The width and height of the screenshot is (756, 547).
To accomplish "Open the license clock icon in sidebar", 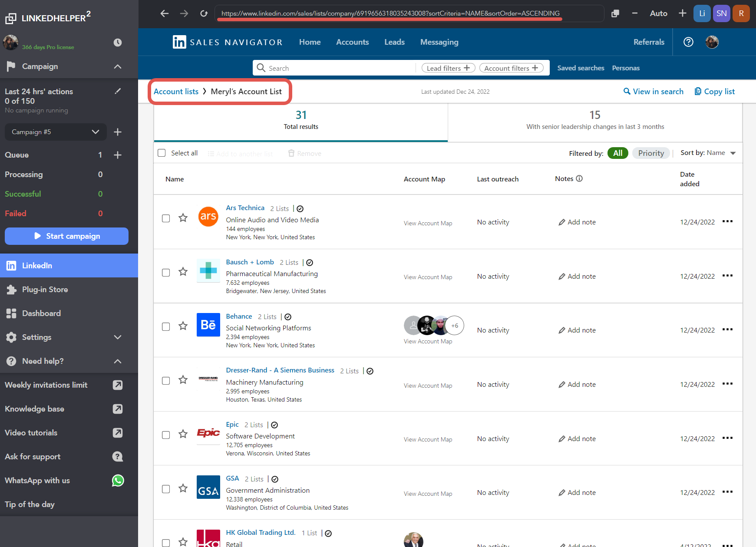I will (x=118, y=43).
